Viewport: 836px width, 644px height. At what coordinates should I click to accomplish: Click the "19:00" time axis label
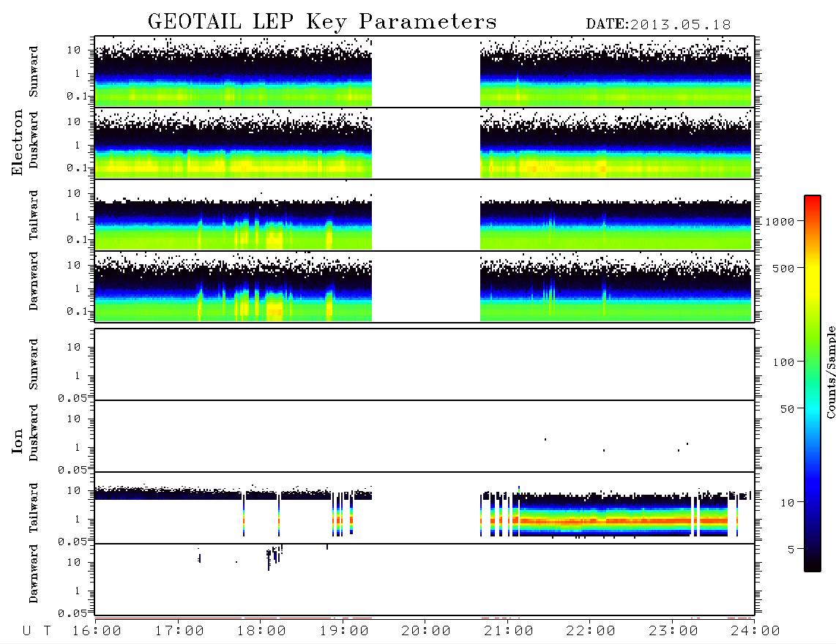click(x=344, y=632)
